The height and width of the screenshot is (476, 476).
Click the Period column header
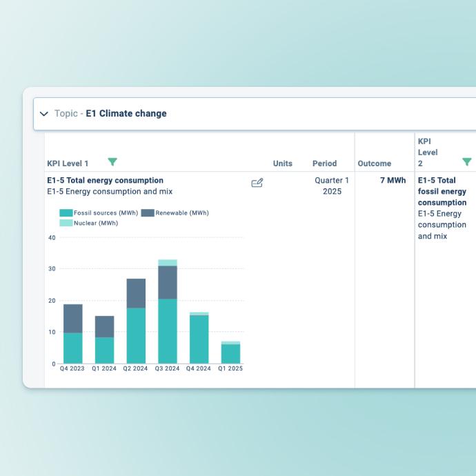(324, 163)
